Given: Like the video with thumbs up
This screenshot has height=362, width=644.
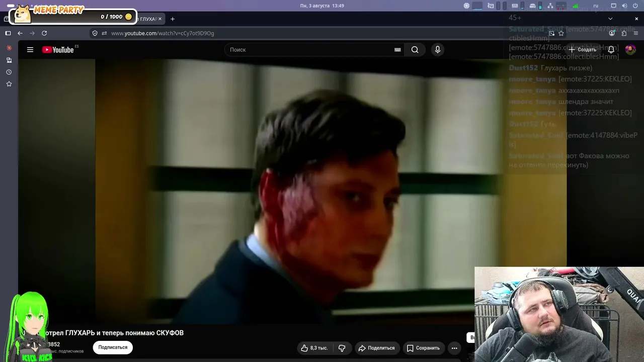Looking at the screenshot, I should pyautogui.click(x=314, y=348).
